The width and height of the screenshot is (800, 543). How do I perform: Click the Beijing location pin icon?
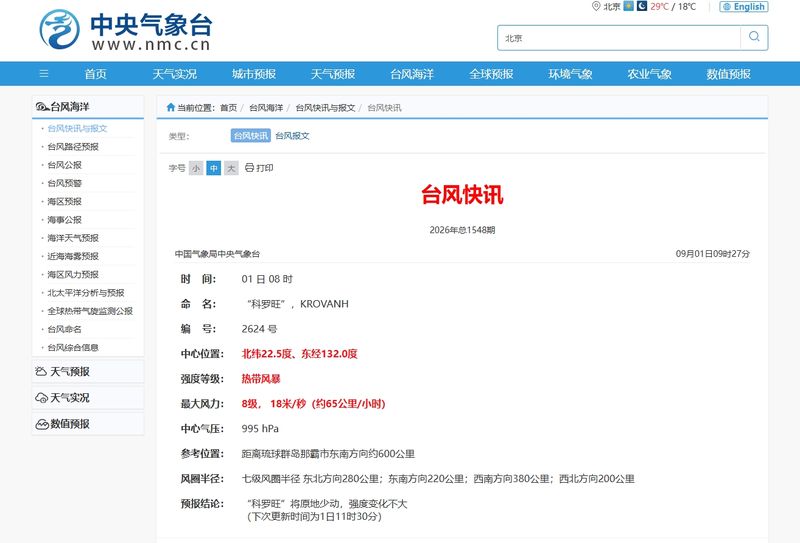pyautogui.click(x=595, y=6)
